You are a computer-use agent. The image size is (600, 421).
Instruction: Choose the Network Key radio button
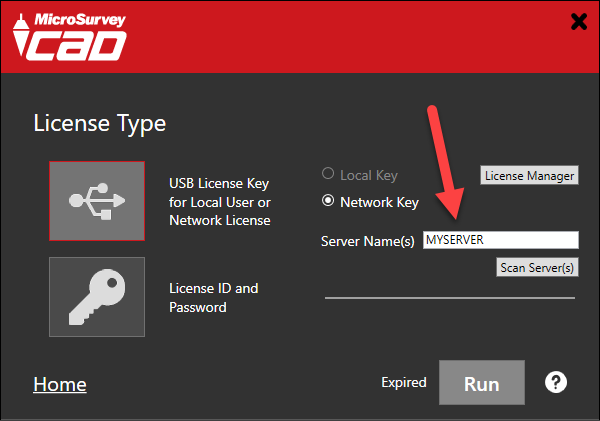pyautogui.click(x=328, y=201)
